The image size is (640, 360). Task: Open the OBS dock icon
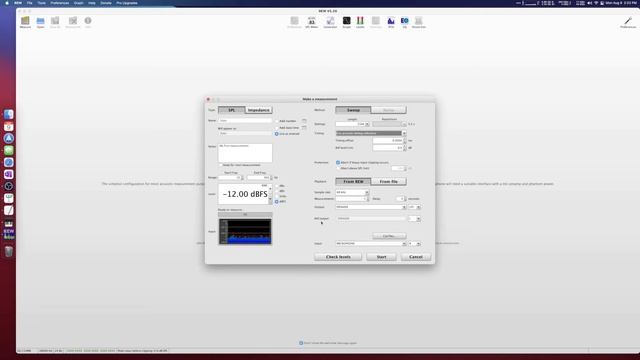click(9, 186)
